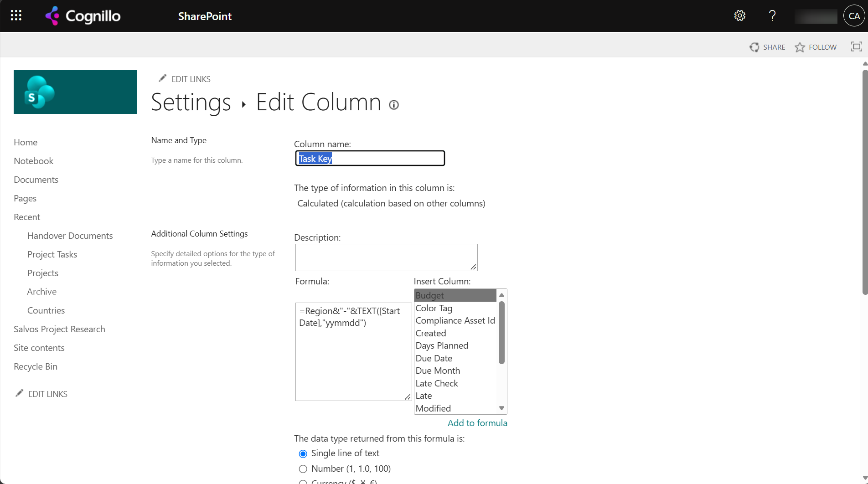The width and height of the screenshot is (868, 484).
Task: Click the Insert Column list scrollbar thumb
Action: (501, 333)
